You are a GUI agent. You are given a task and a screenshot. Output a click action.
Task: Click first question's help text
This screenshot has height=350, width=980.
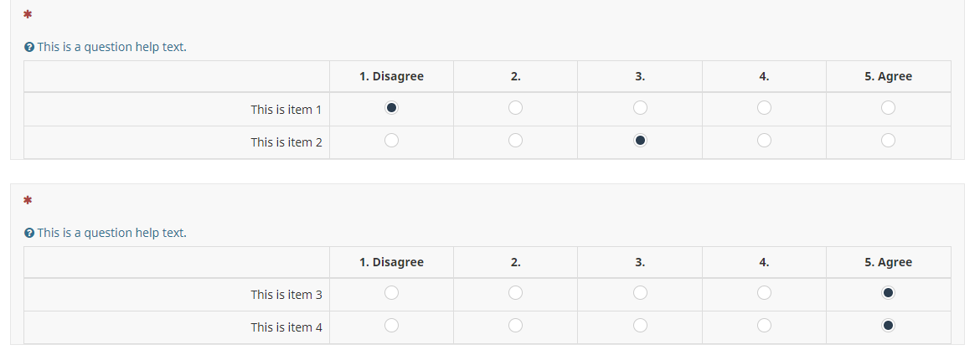pyautogui.click(x=111, y=47)
